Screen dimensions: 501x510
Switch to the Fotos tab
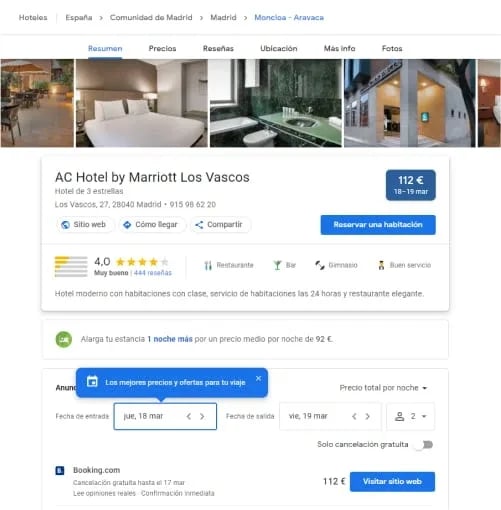[x=392, y=48]
